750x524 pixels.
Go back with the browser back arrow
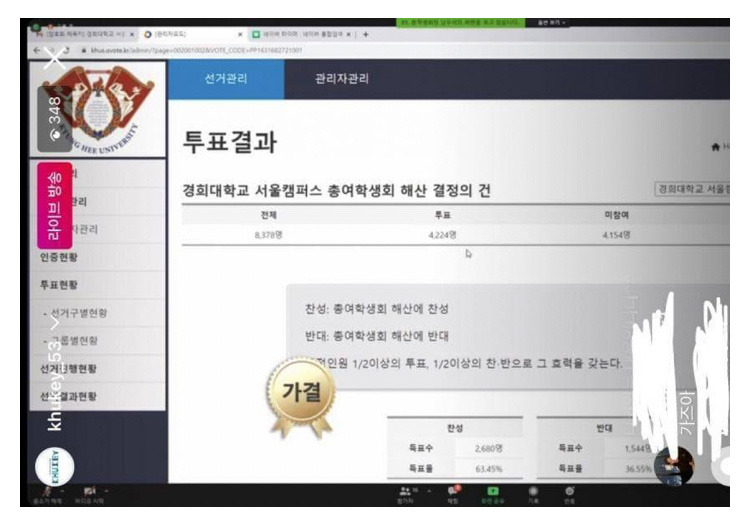pyautogui.click(x=37, y=50)
